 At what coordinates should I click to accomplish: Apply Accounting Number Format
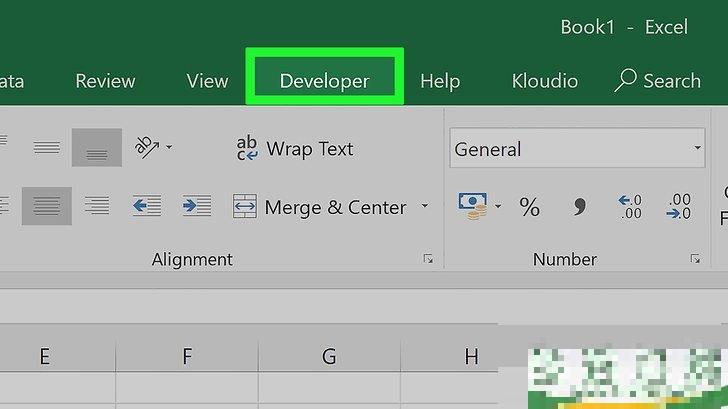pyautogui.click(x=472, y=206)
